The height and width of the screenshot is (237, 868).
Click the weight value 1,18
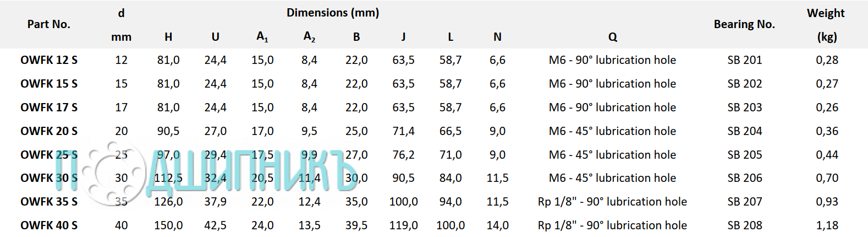[827, 225]
